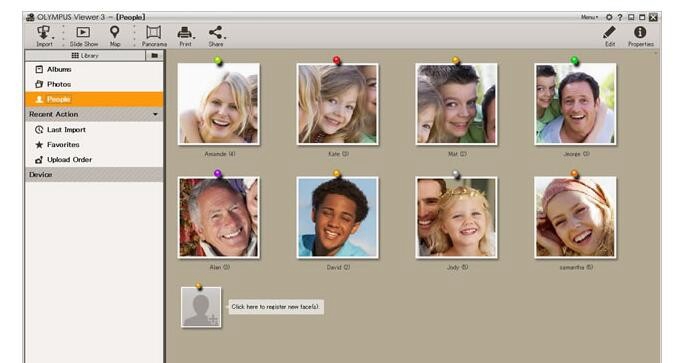The image size is (694, 363).
Task: Click the yellow pushpin above Mat's photo
Action: [455, 61]
